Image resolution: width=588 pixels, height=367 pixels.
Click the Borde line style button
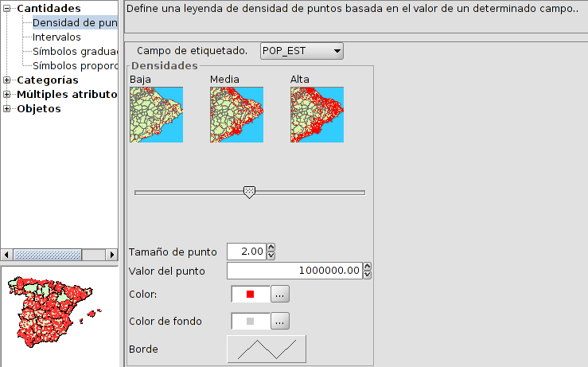267,349
